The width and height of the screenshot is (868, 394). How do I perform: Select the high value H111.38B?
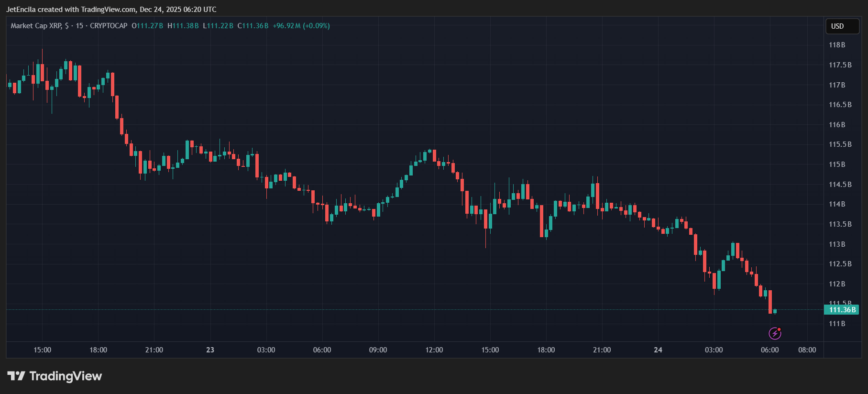pos(183,26)
